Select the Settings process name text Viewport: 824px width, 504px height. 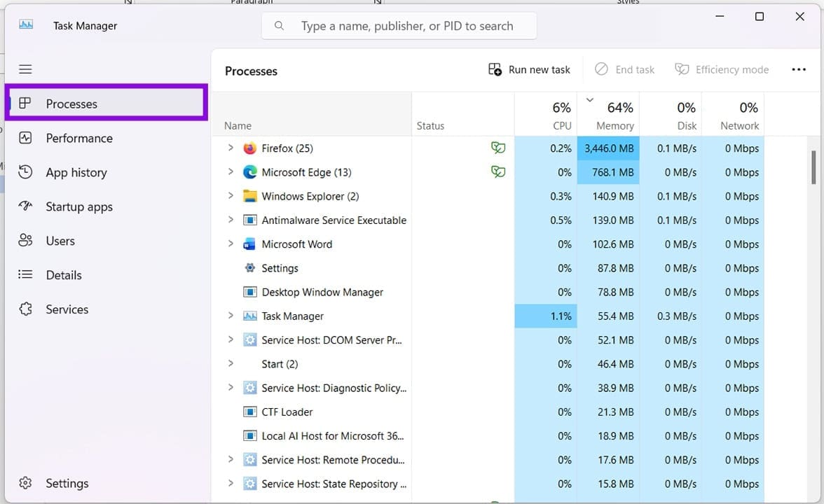pyautogui.click(x=280, y=268)
